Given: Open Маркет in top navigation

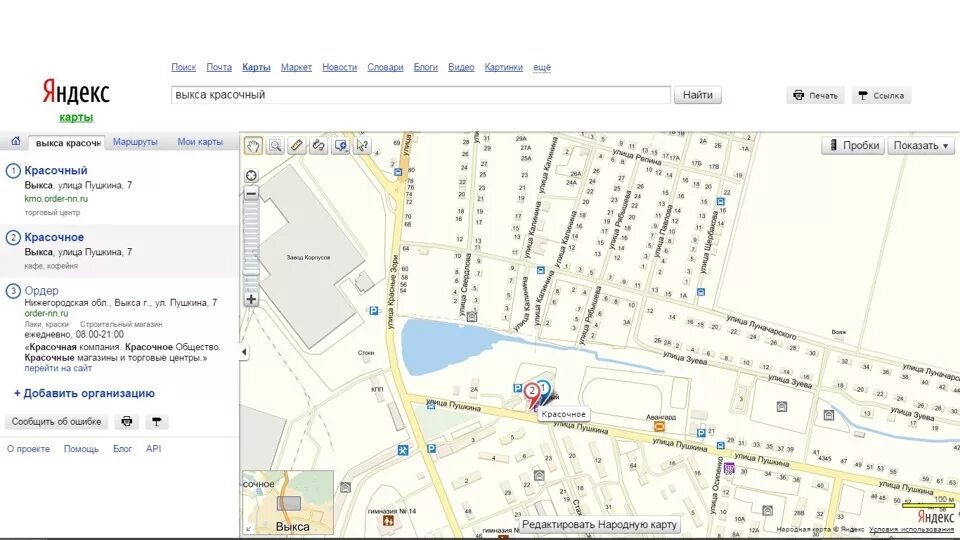Looking at the screenshot, I should [296, 67].
